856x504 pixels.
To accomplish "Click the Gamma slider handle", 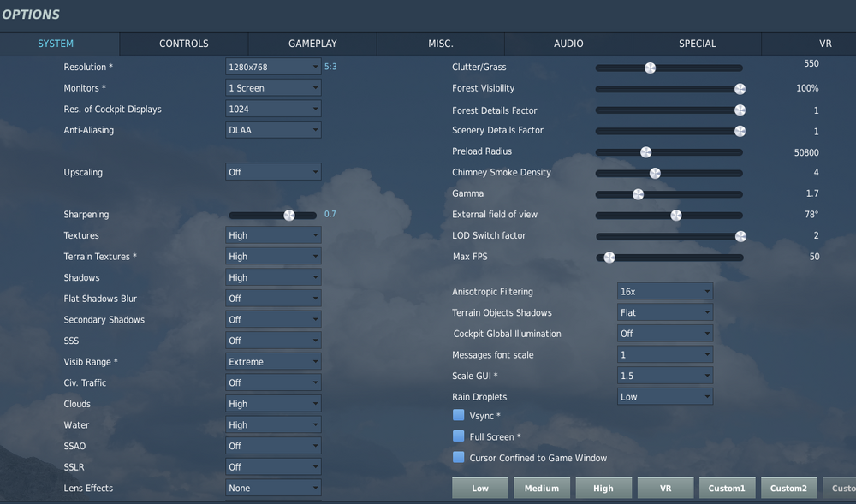I will (x=639, y=194).
